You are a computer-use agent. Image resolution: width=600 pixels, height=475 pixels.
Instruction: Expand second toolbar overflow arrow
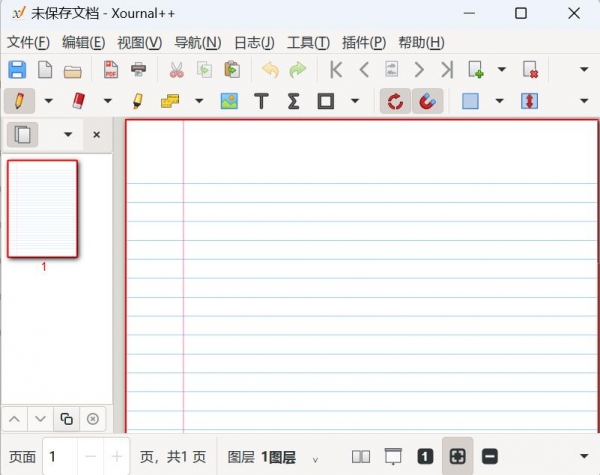pos(584,101)
